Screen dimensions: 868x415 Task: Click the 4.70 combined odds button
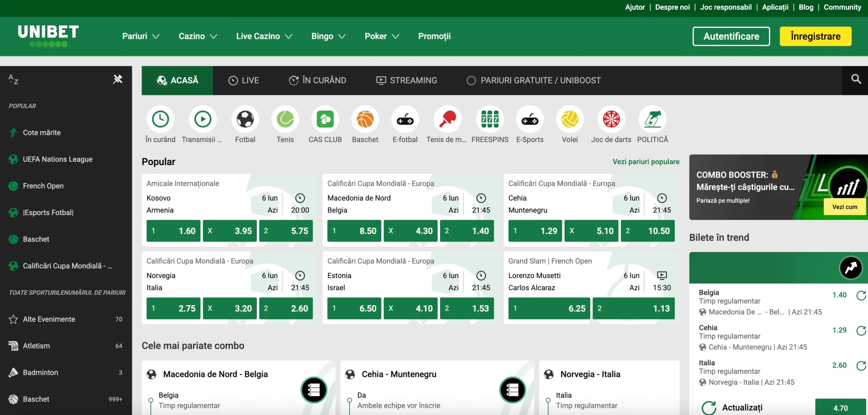pos(841,408)
